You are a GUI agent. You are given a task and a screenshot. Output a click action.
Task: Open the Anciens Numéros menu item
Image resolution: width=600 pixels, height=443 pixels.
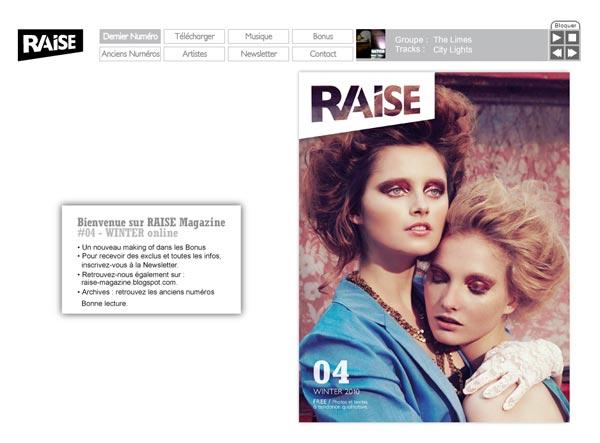coord(130,54)
